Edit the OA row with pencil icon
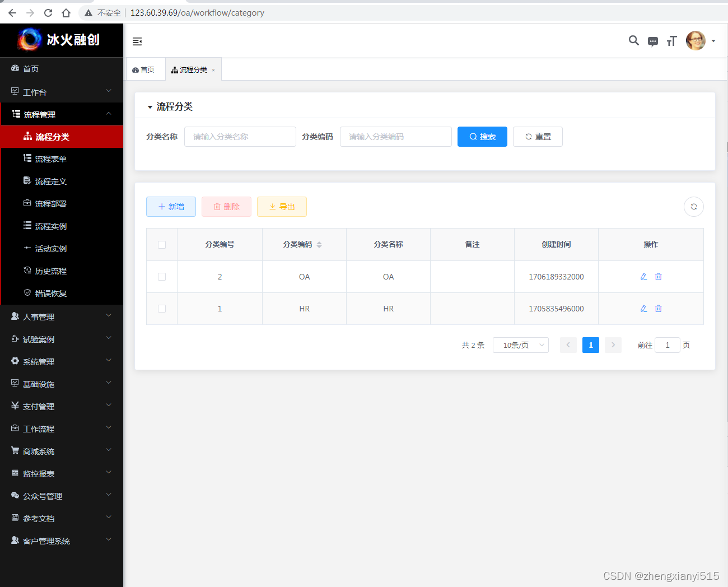The image size is (728, 587). pos(643,277)
